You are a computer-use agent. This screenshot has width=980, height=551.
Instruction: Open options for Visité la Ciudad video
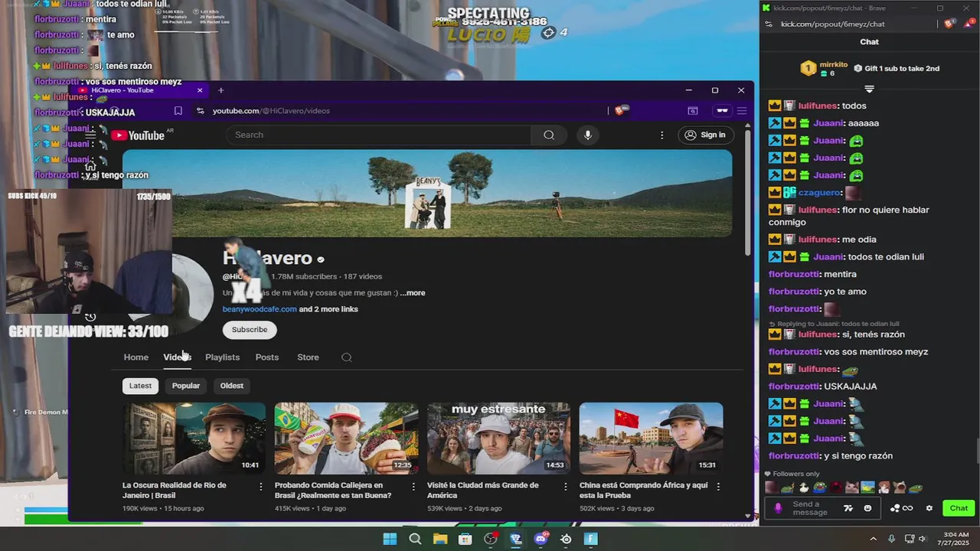(x=566, y=486)
